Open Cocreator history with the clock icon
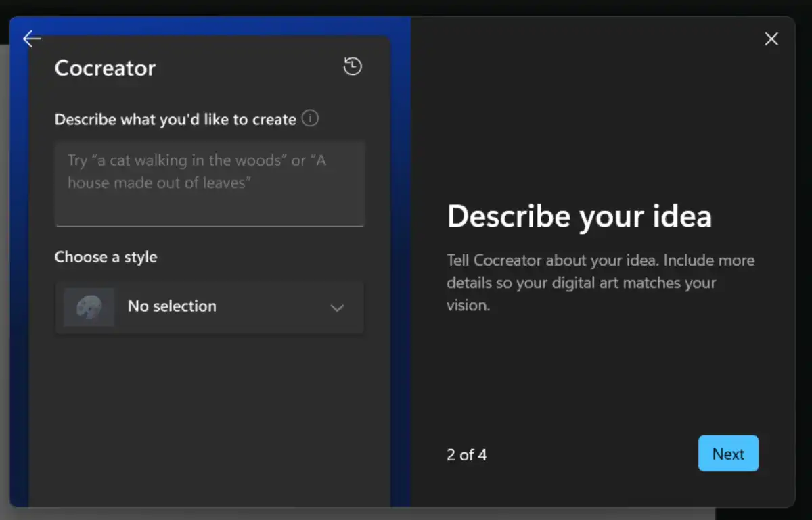 point(353,66)
